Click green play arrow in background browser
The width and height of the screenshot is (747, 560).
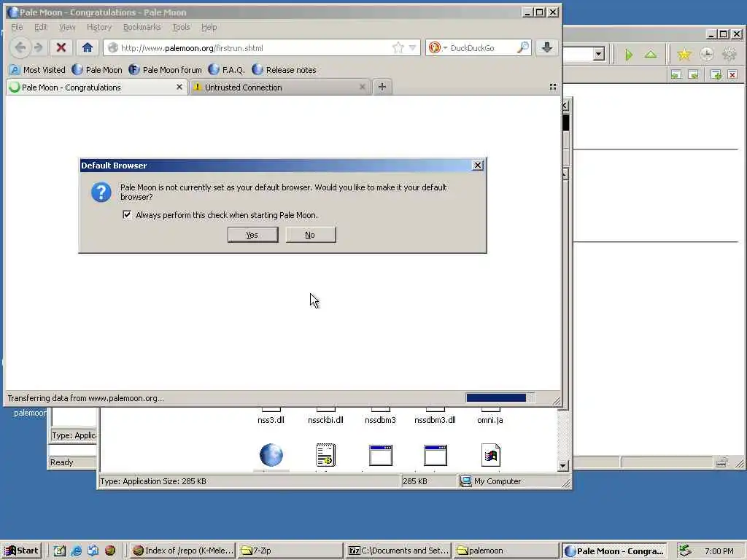[x=629, y=54]
